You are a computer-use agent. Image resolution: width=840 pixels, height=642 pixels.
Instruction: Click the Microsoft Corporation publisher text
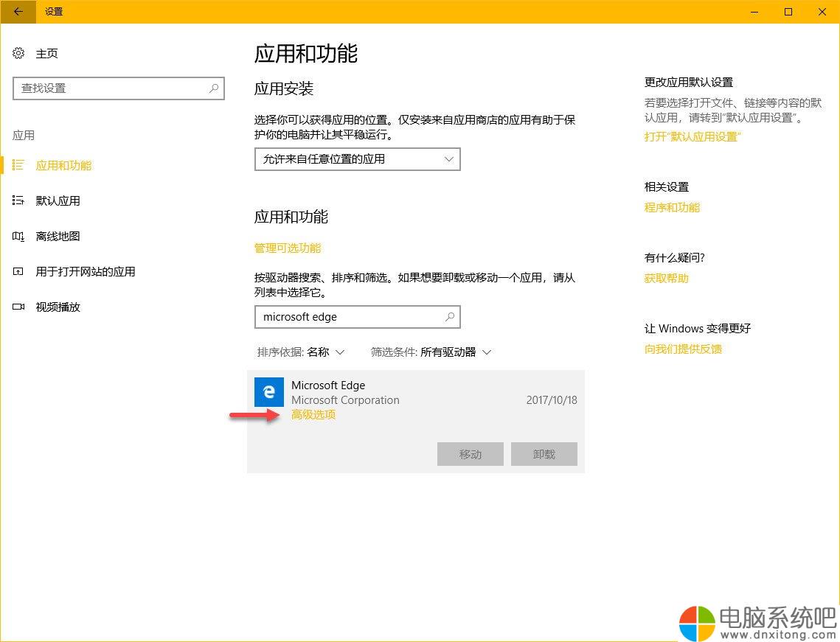click(x=346, y=400)
